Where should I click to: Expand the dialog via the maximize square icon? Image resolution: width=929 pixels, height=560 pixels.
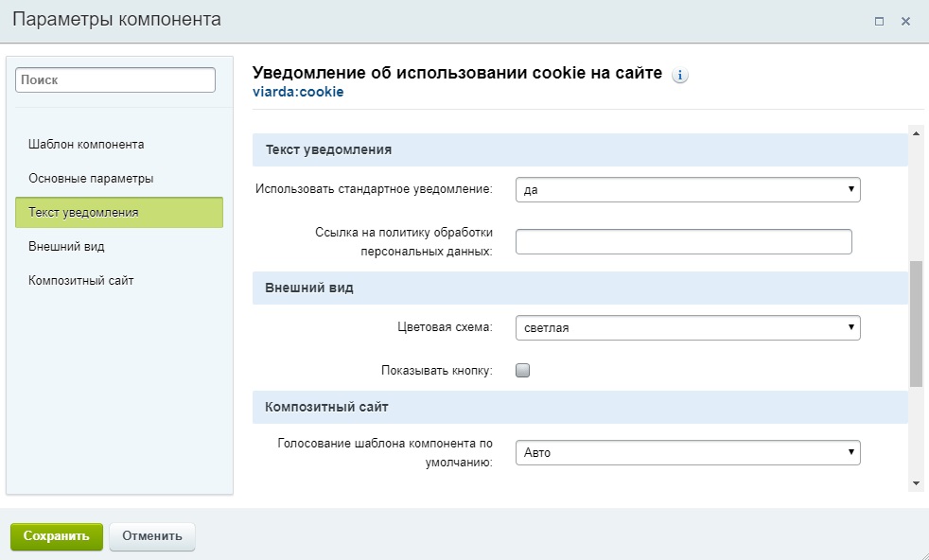[x=881, y=22]
